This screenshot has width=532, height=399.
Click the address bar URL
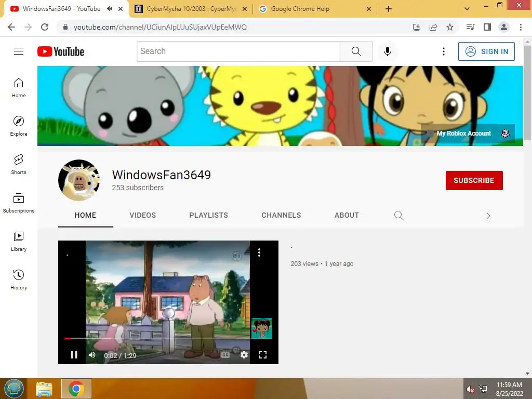(160, 27)
